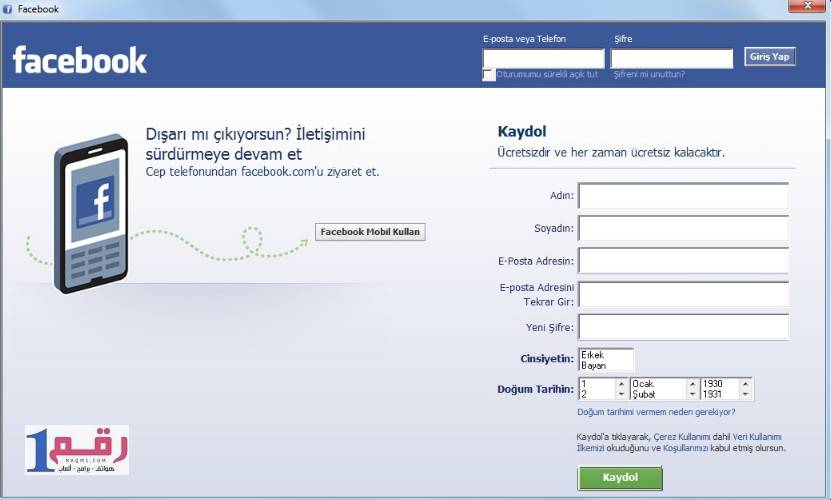Click the 'Facebook Mobil Kullan' button
Screen dimensions: 831x500
tap(371, 232)
